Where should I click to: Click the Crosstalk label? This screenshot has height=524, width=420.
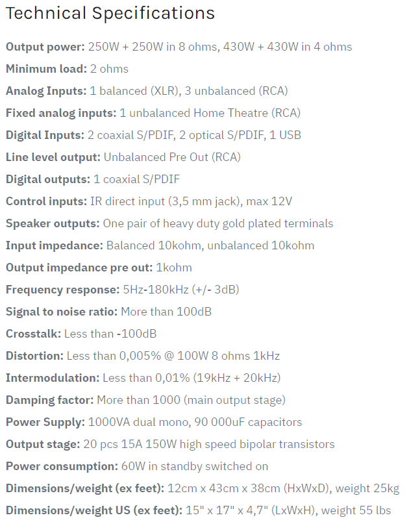click(33, 334)
